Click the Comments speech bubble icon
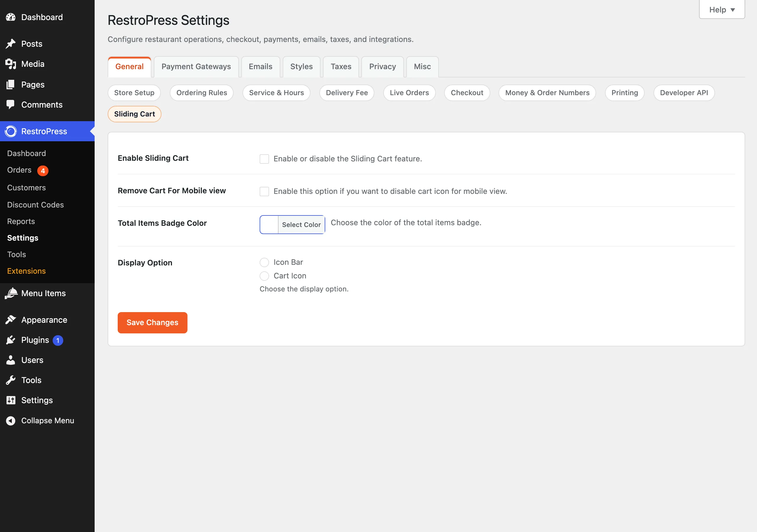This screenshot has width=757, height=532. (11, 105)
